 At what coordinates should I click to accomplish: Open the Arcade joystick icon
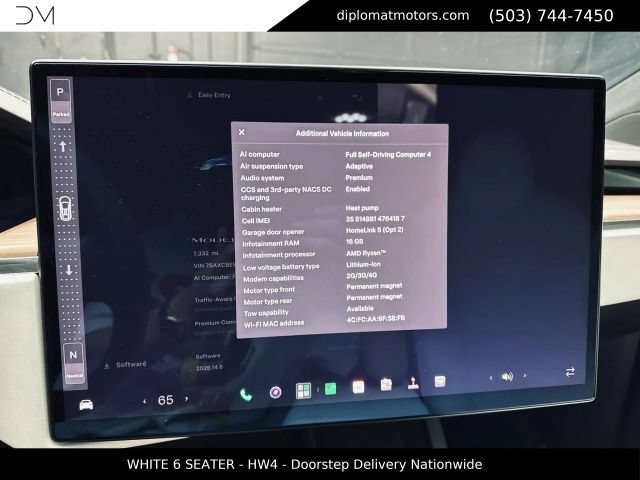pyautogui.click(x=413, y=383)
